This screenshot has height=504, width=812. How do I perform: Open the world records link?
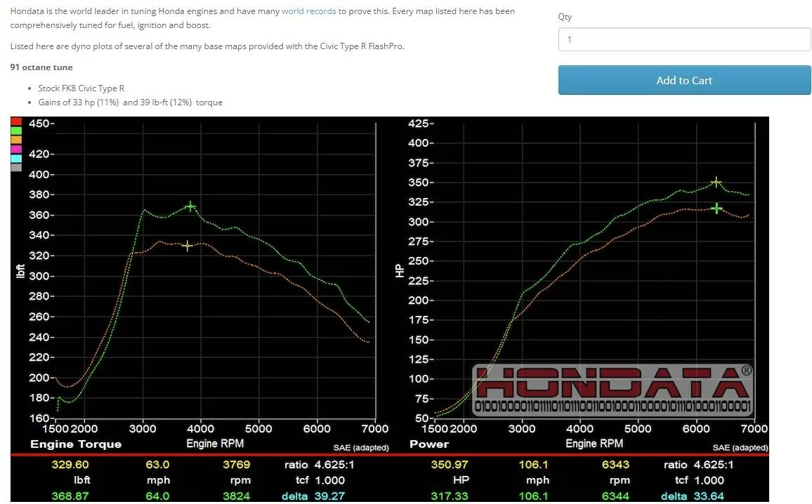click(x=308, y=11)
